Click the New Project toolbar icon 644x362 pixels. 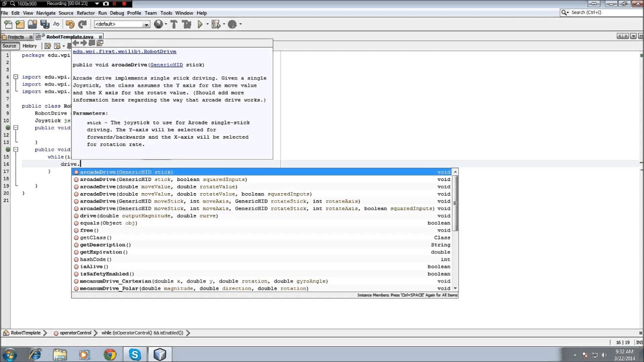coord(20,24)
